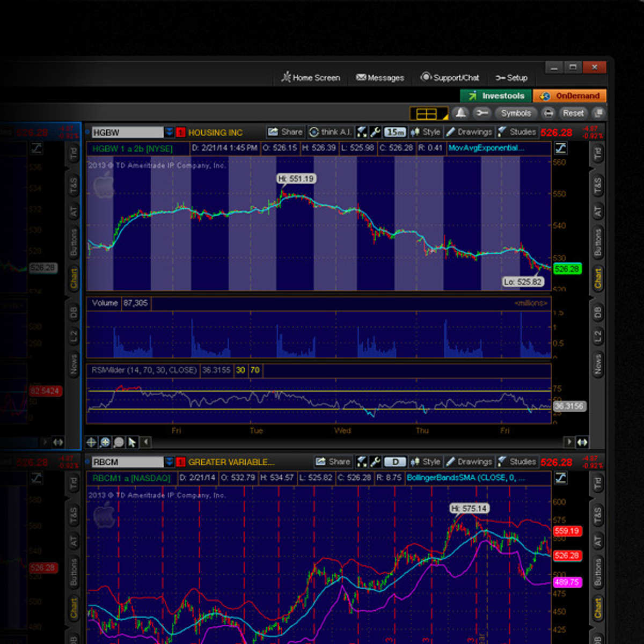Screen dimensions: 644x644
Task: Open the T&S tab on HGBW right sidebar
Action: click(597, 185)
